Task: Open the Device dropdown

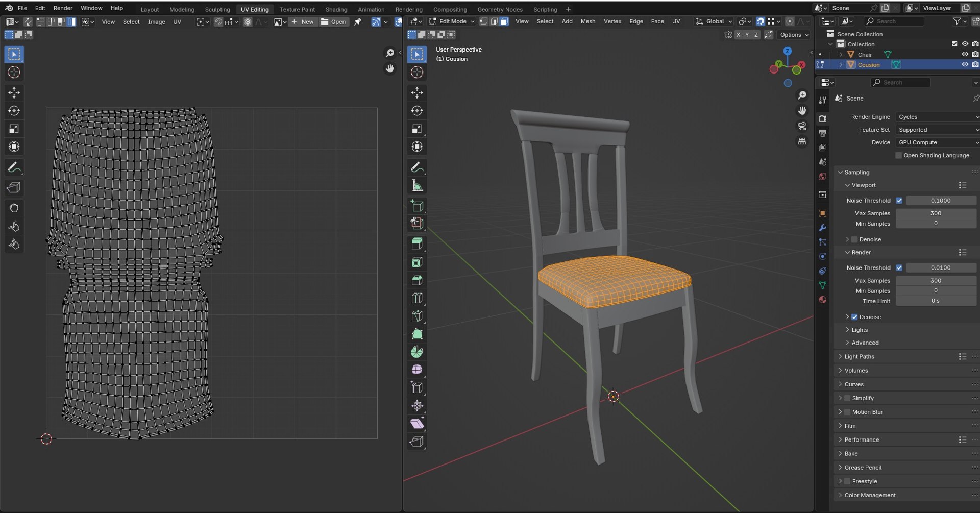Action: click(x=938, y=142)
